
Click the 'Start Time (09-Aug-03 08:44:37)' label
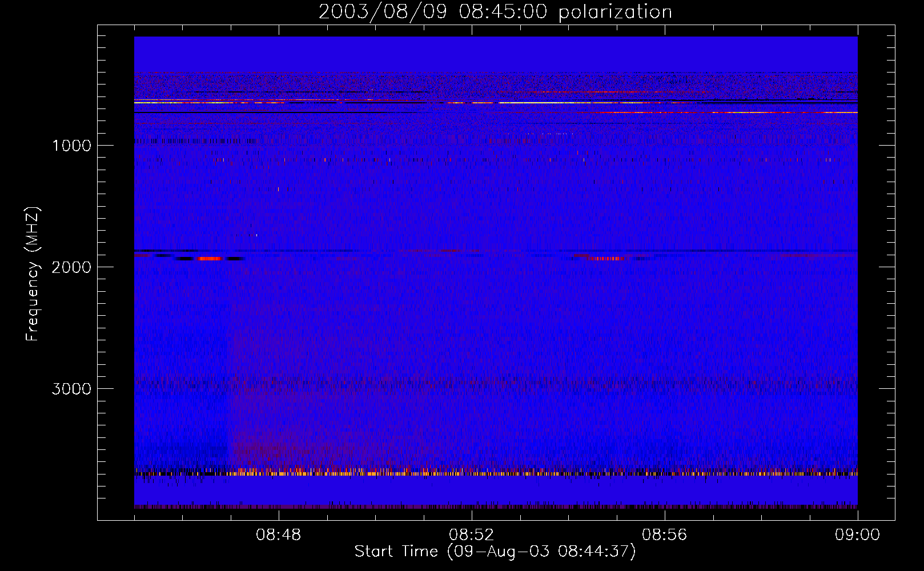495,552
